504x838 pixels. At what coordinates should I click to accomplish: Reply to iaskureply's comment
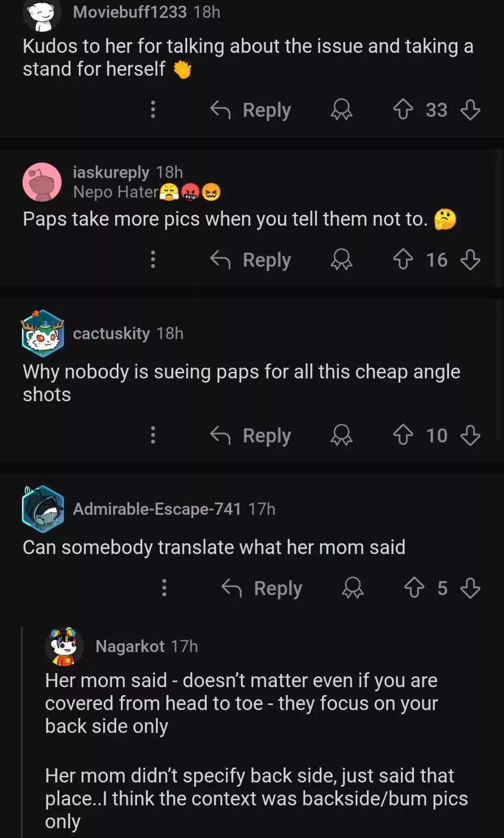pyautogui.click(x=251, y=260)
